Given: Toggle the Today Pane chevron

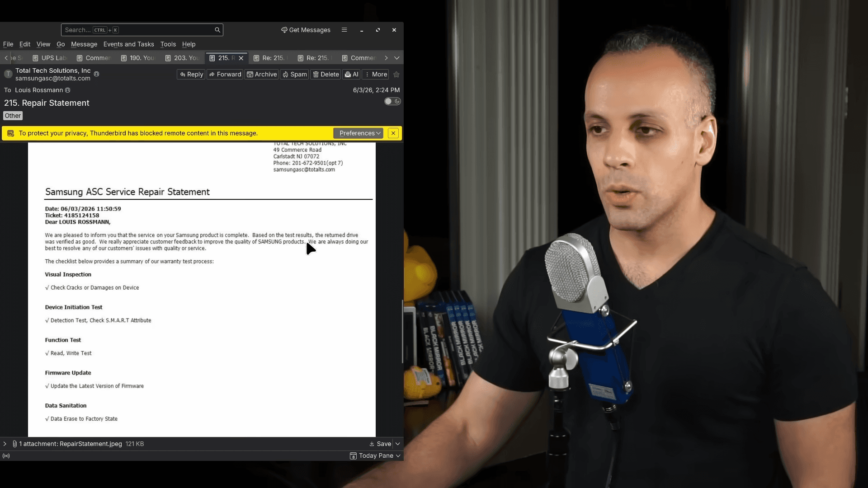Looking at the screenshot, I should coord(398,456).
